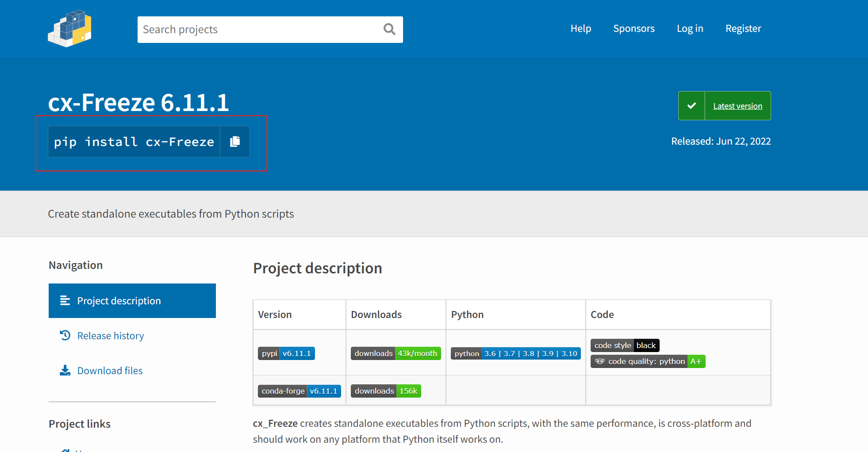
Task: Open the python versions 3.6–3.10 badge
Action: click(x=516, y=353)
